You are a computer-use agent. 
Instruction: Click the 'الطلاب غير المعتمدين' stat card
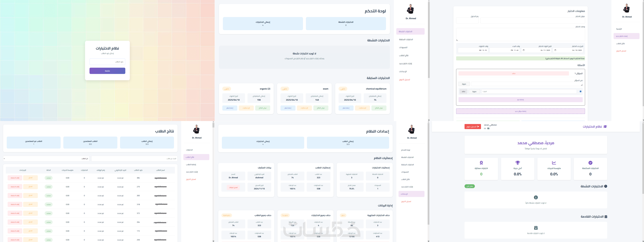coord(34,142)
